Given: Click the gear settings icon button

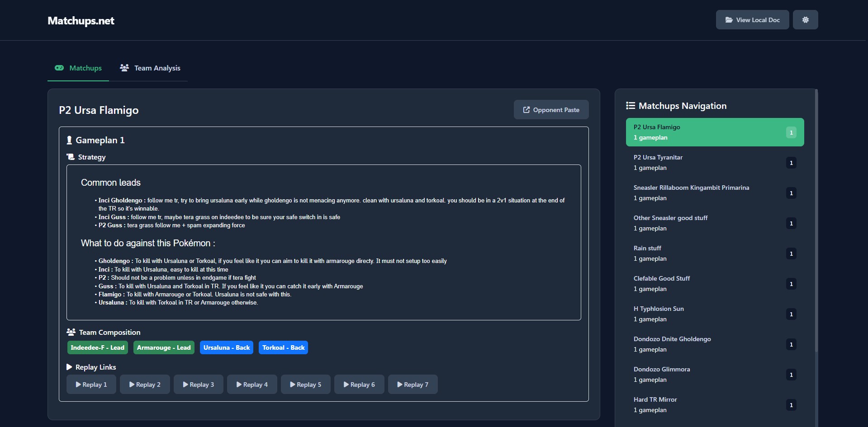Looking at the screenshot, I should 806,20.
